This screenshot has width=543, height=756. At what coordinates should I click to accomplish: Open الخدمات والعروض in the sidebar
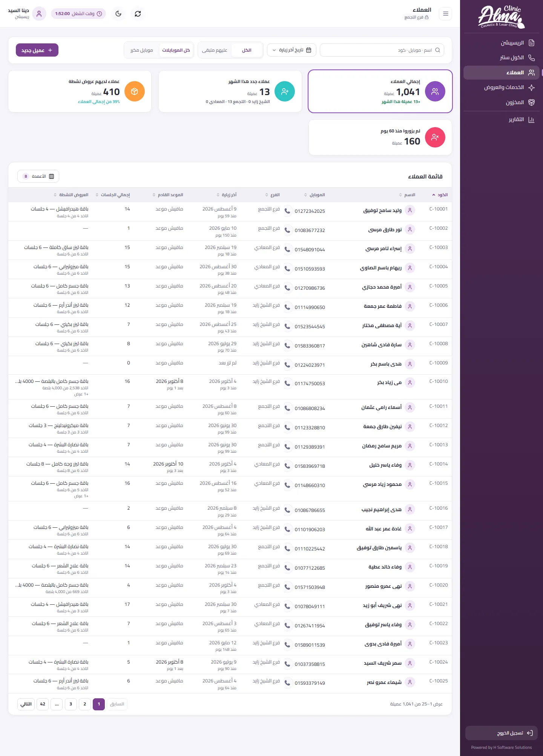502,88
